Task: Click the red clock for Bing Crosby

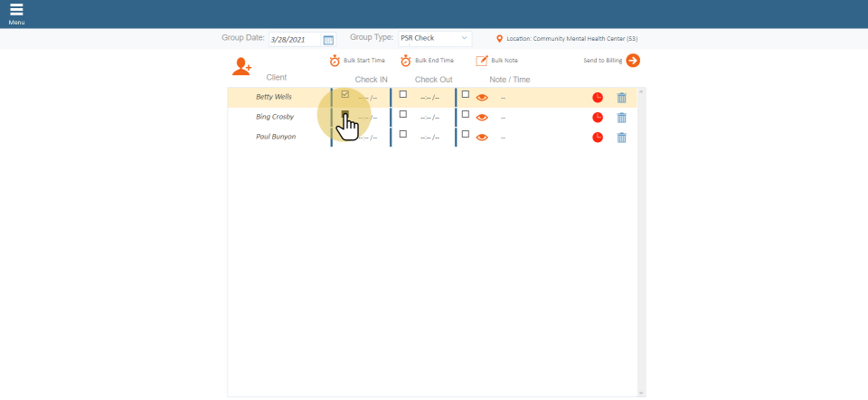Action: (x=598, y=118)
